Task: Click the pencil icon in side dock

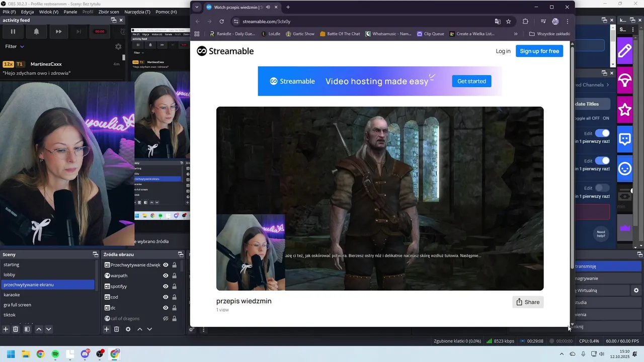Action: point(625,51)
